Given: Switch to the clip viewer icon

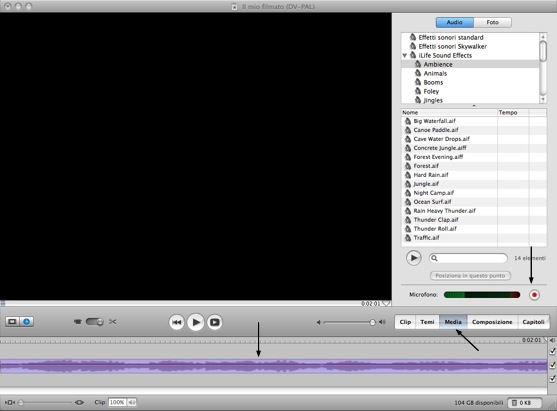Looking at the screenshot, I should pyautogui.click(x=12, y=322).
